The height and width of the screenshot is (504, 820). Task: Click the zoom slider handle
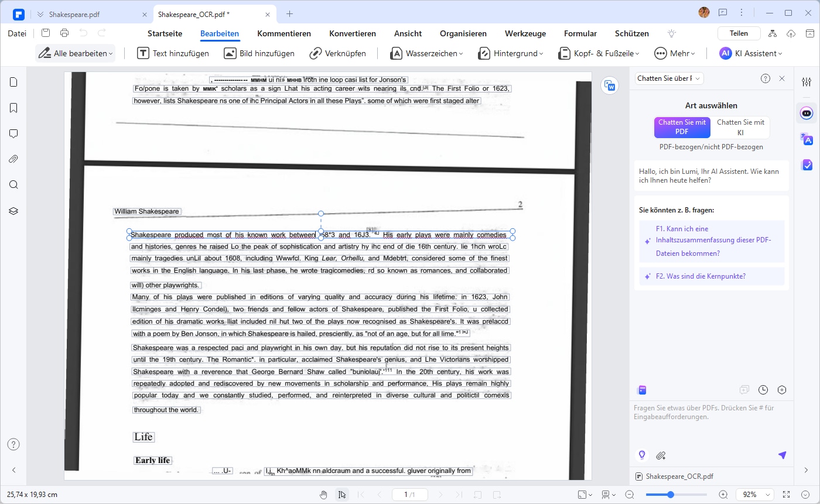tap(671, 495)
